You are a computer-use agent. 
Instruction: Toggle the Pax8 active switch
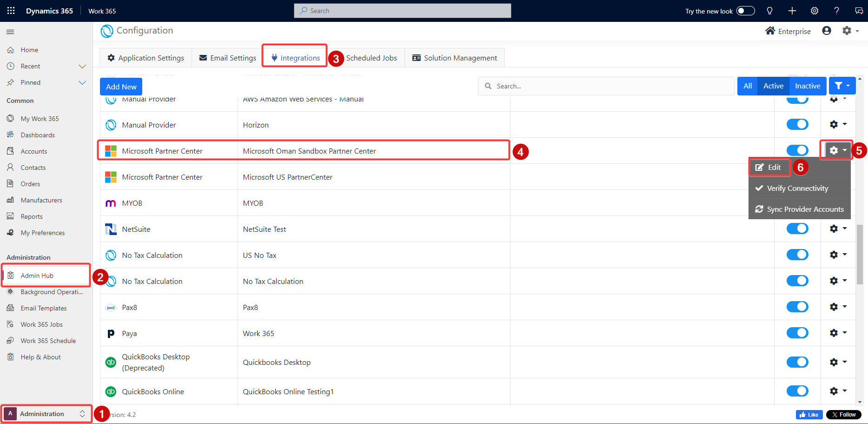pyautogui.click(x=797, y=307)
